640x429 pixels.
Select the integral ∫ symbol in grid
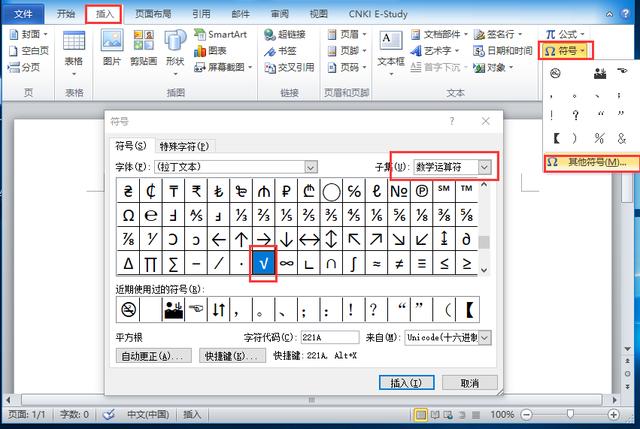[x=354, y=264]
